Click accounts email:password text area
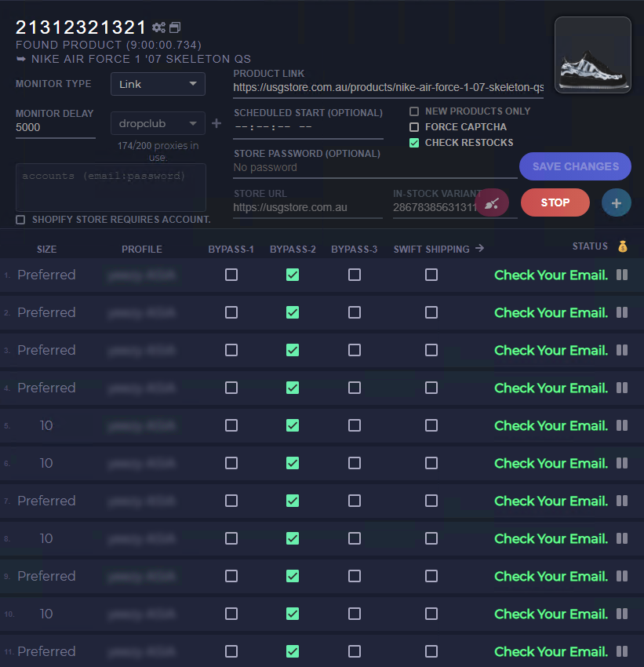644x667 pixels. click(111, 188)
